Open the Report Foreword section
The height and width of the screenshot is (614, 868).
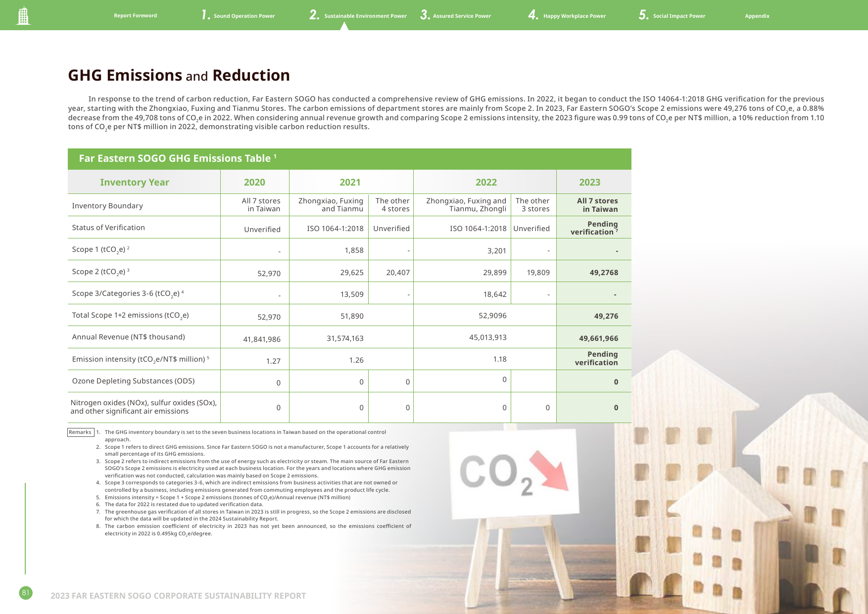click(135, 16)
